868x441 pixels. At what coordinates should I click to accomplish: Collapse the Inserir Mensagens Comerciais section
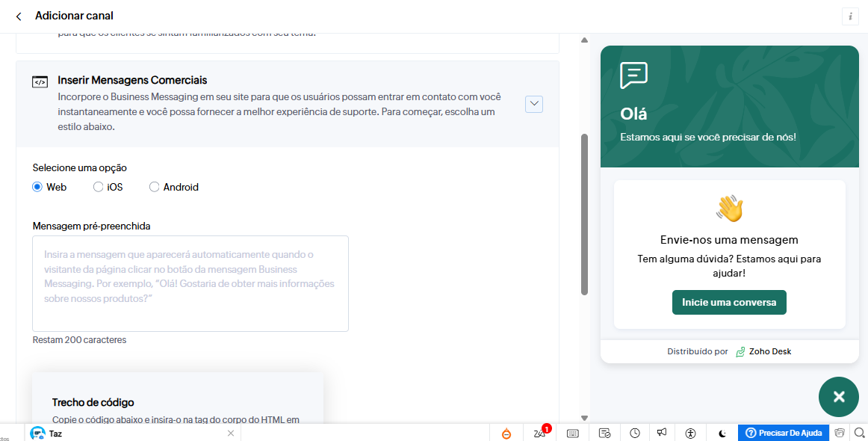[x=534, y=105]
